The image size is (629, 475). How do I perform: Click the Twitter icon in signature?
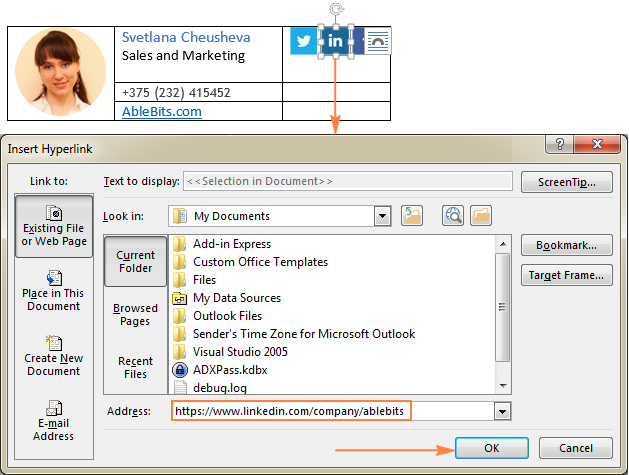point(303,41)
